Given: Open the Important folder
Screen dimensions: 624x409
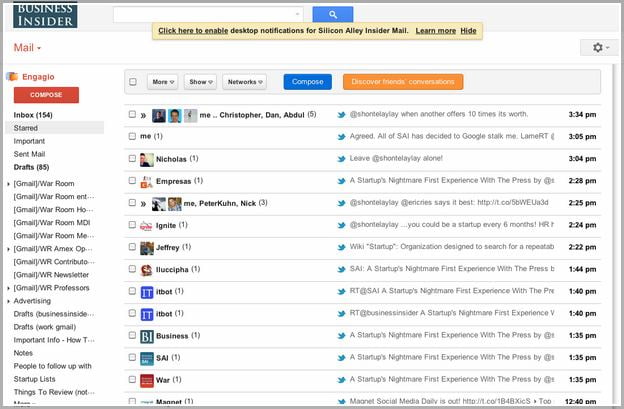Looking at the screenshot, I should [x=29, y=141].
